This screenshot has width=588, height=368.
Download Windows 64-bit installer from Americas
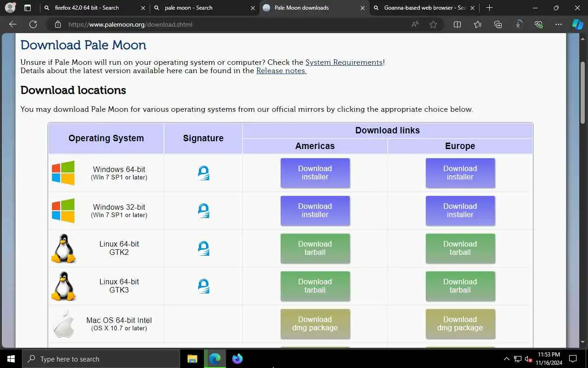(315, 173)
